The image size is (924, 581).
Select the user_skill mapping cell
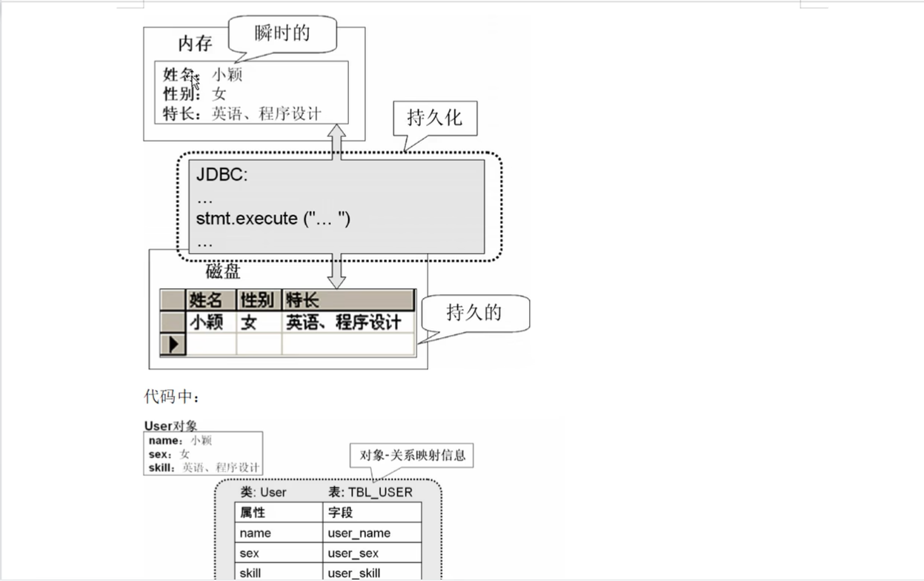pos(353,573)
